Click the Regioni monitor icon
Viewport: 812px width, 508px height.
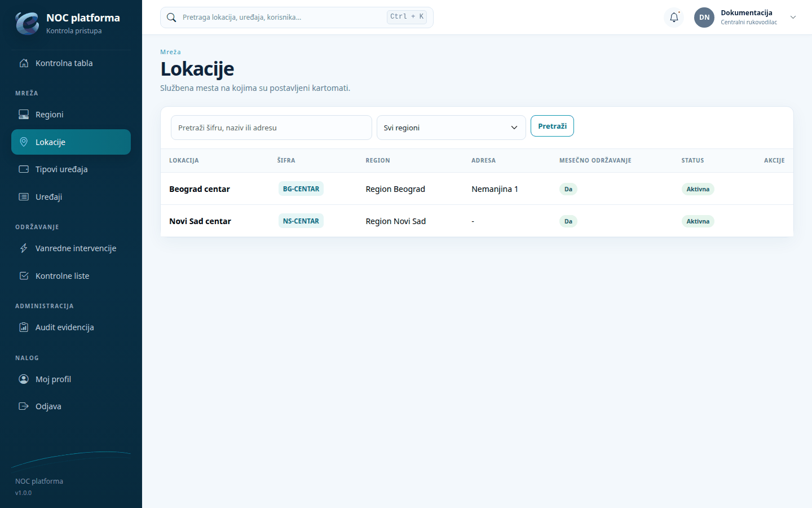(24, 115)
